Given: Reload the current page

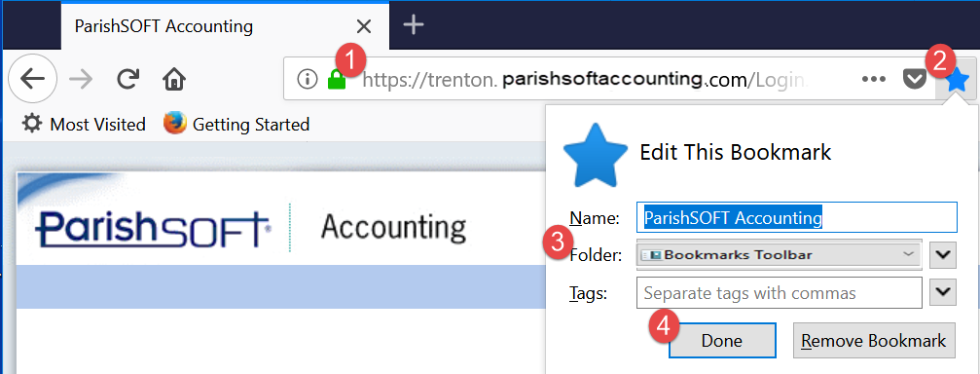Looking at the screenshot, I should (x=128, y=79).
